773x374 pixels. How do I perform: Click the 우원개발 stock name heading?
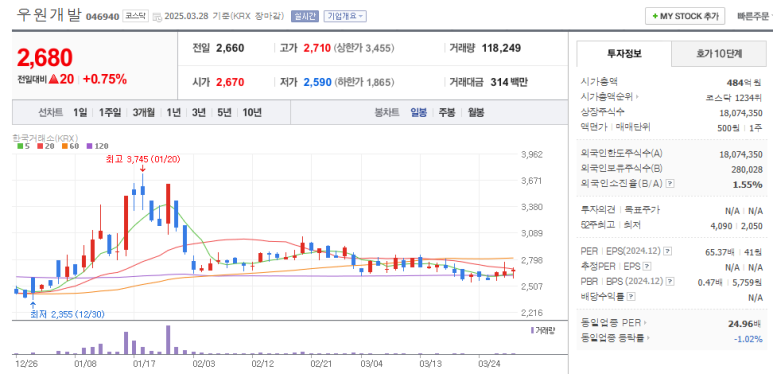[49, 15]
